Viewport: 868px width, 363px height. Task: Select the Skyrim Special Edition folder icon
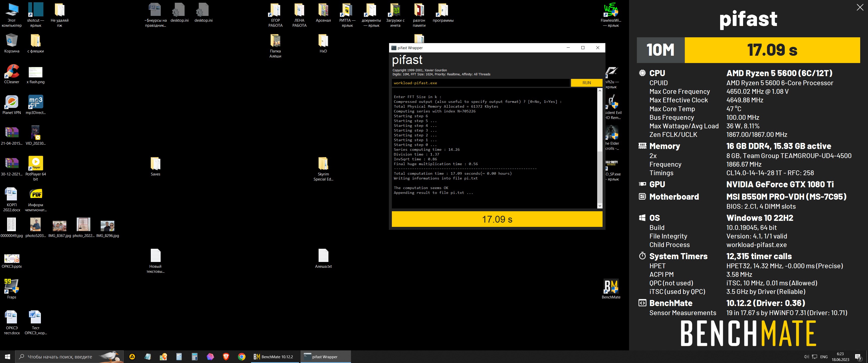(323, 169)
